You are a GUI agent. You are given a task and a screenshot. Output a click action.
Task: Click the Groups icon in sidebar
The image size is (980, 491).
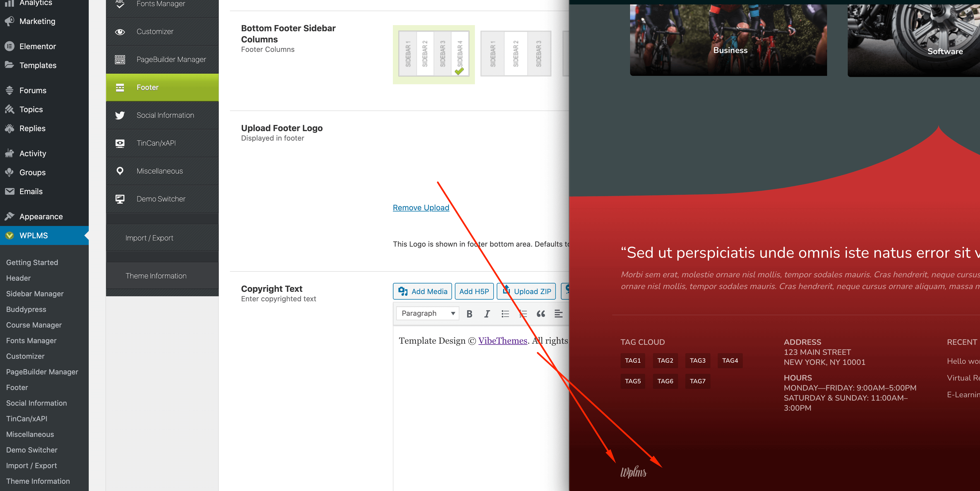pos(9,173)
